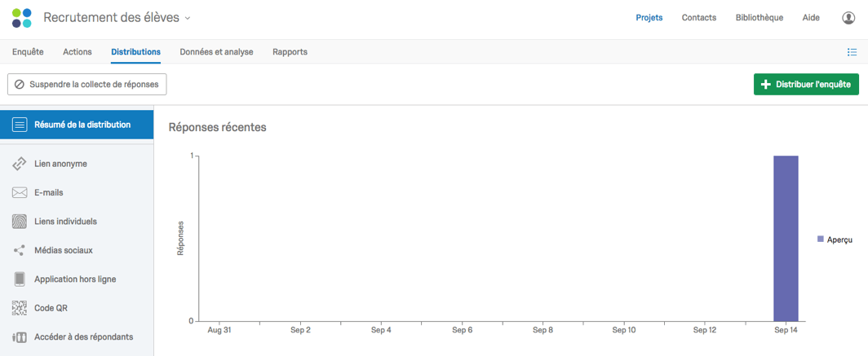The image size is (868, 356).
Task: Click the plus icon on Distribuer l'enquête
Action: click(x=766, y=85)
